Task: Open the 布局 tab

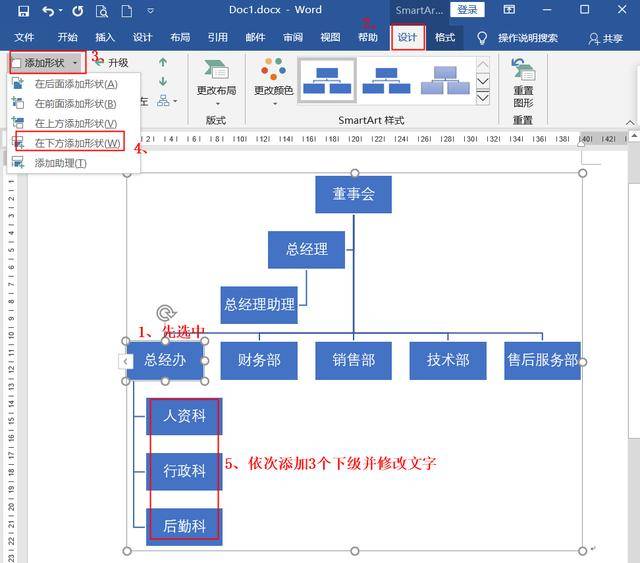Action: pyautogui.click(x=180, y=38)
